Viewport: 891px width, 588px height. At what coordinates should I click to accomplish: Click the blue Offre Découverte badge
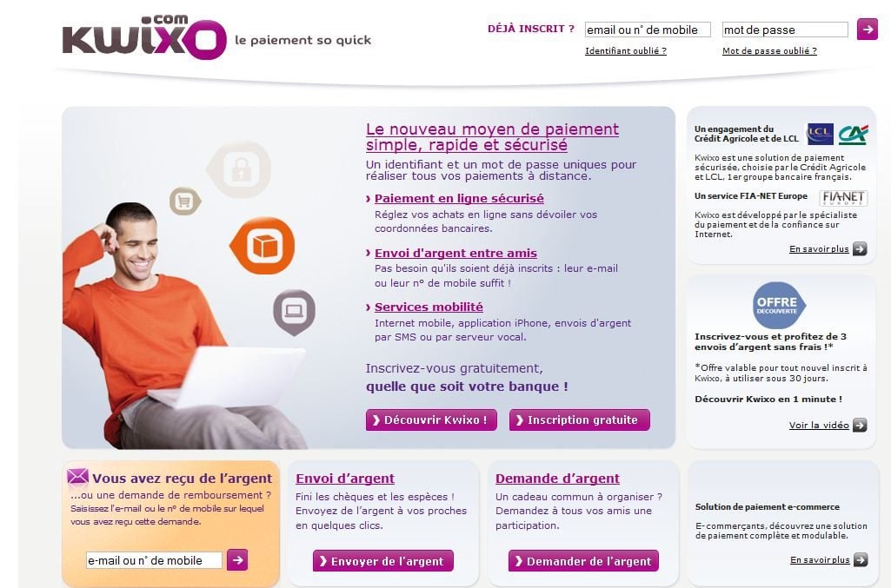click(x=778, y=306)
